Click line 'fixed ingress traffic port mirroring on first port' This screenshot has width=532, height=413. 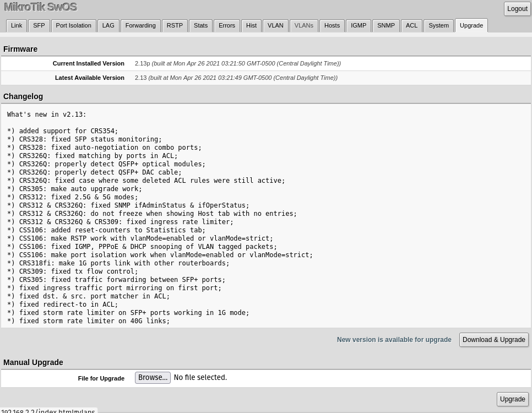[115, 288]
